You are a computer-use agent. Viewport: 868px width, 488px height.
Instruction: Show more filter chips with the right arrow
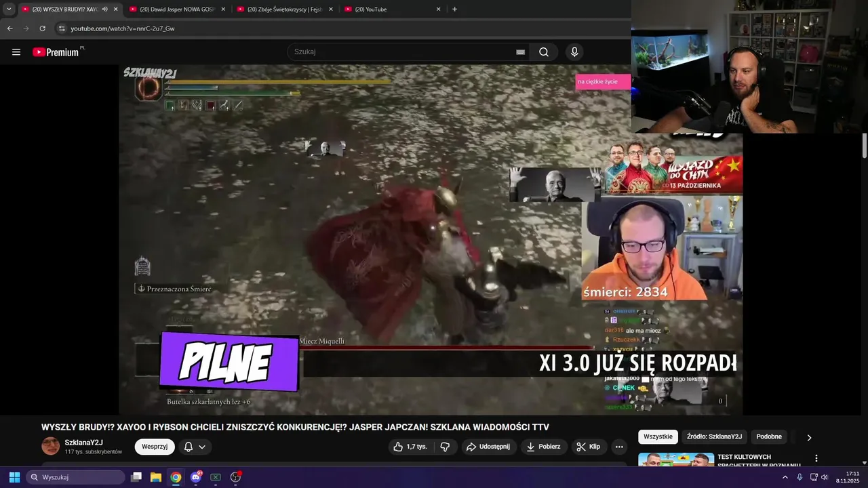pos(809,437)
